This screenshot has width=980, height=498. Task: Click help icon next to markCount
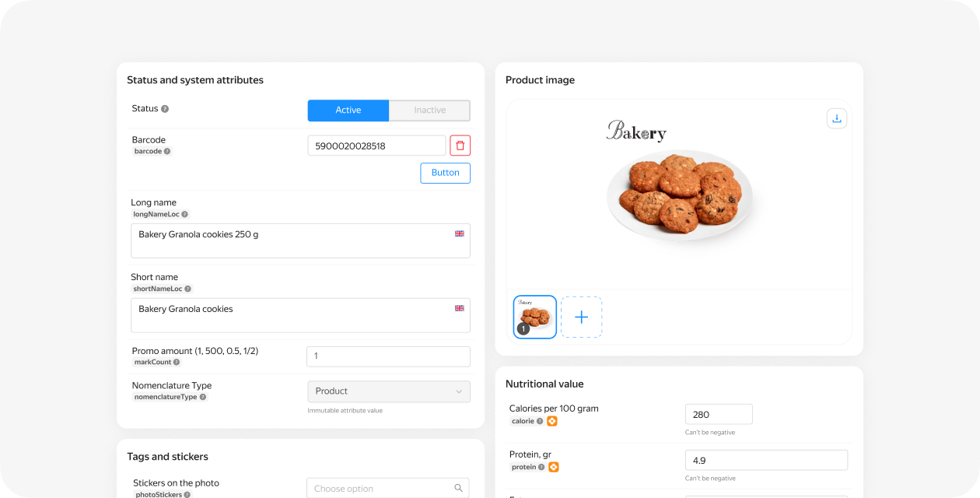click(177, 362)
